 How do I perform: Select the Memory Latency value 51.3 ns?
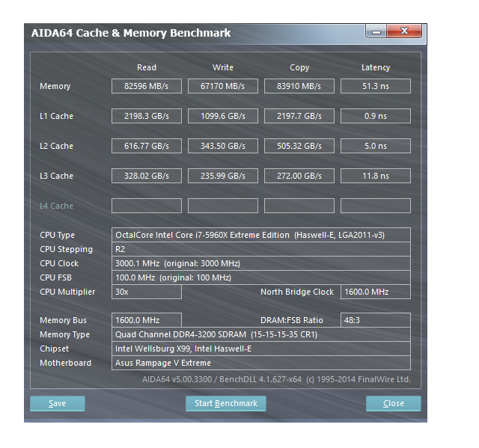(376, 86)
